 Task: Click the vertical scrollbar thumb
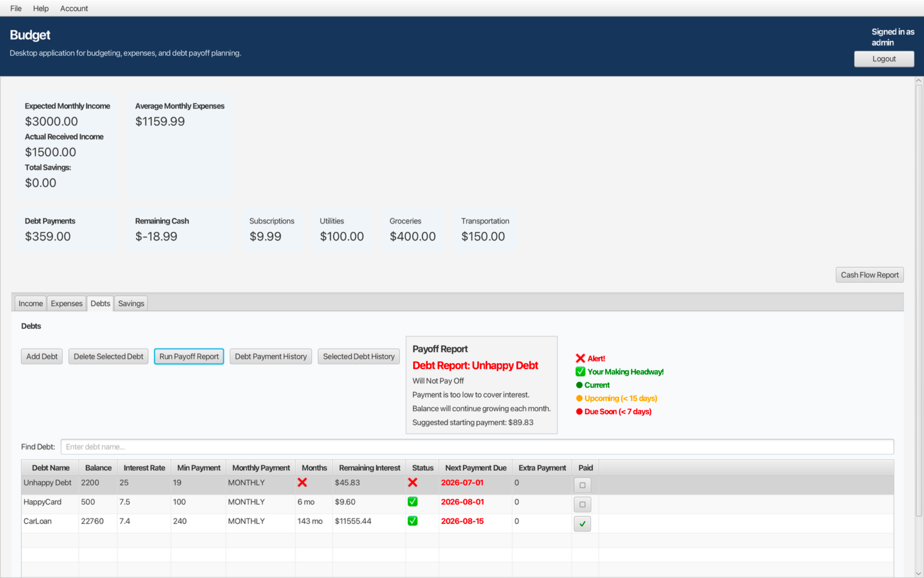pos(919,300)
